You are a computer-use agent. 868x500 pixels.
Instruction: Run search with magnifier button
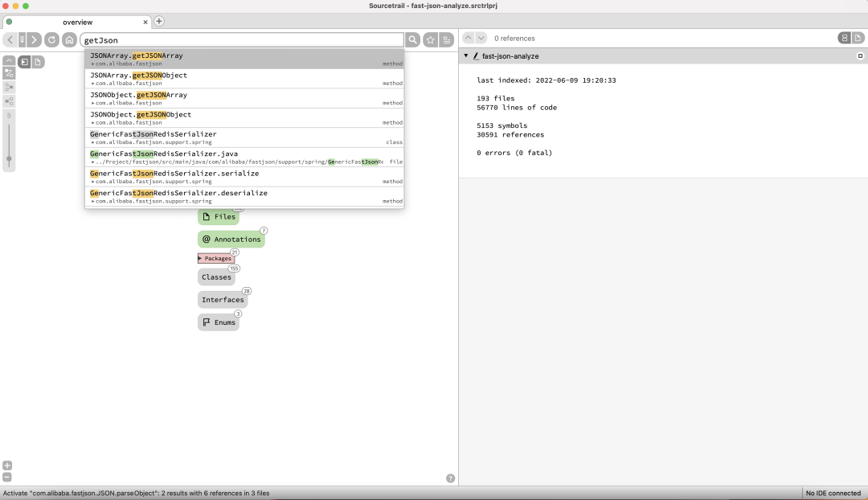click(413, 40)
